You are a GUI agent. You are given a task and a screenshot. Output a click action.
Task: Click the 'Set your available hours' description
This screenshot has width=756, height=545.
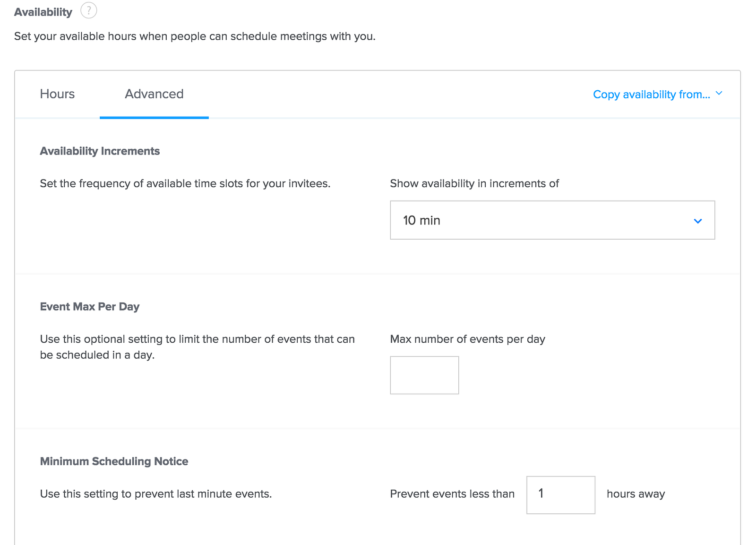(195, 36)
